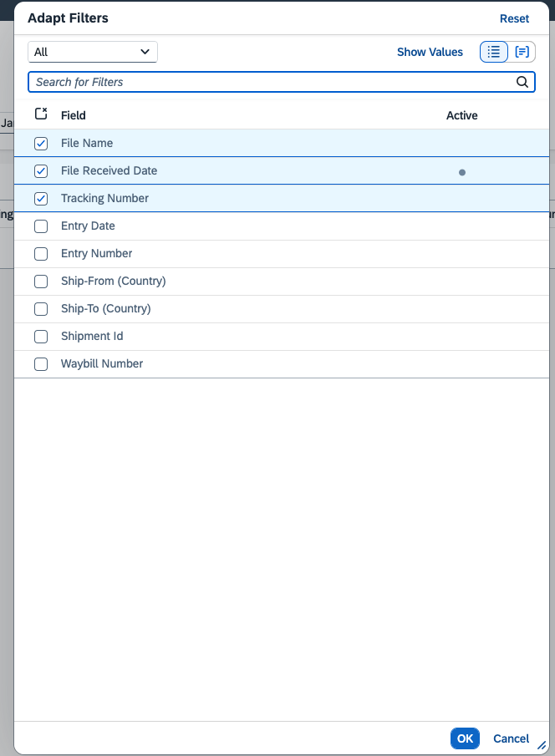Select the Shipment Id row
This screenshot has height=756, width=555.
tap(92, 336)
